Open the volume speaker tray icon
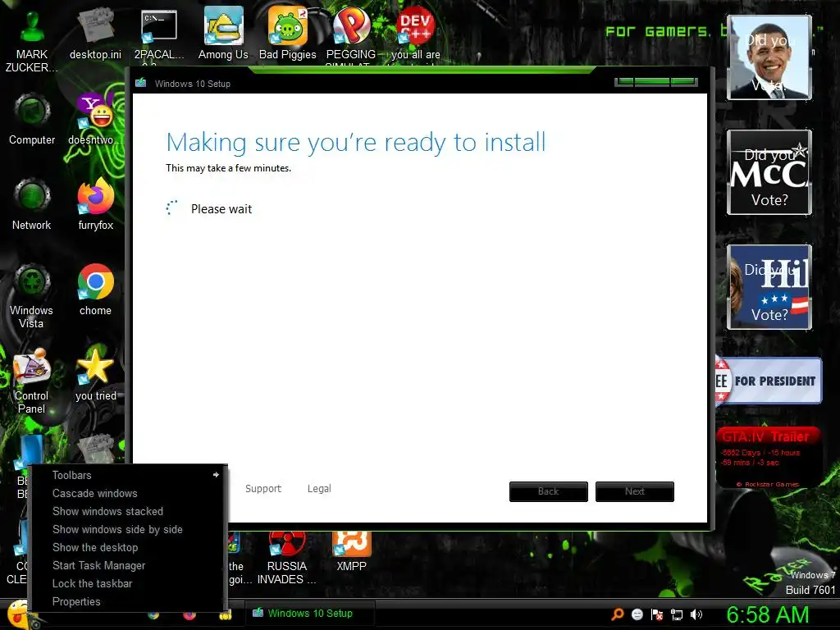This screenshot has width=840, height=630. 696,614
